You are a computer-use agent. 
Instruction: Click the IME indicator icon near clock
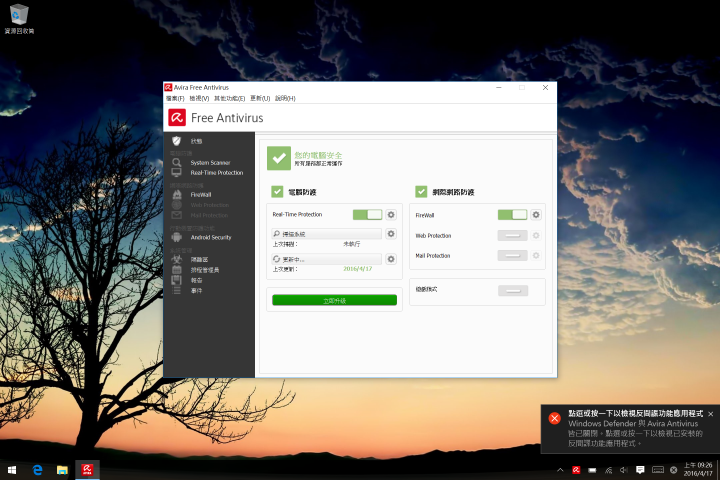coord(674,470)
